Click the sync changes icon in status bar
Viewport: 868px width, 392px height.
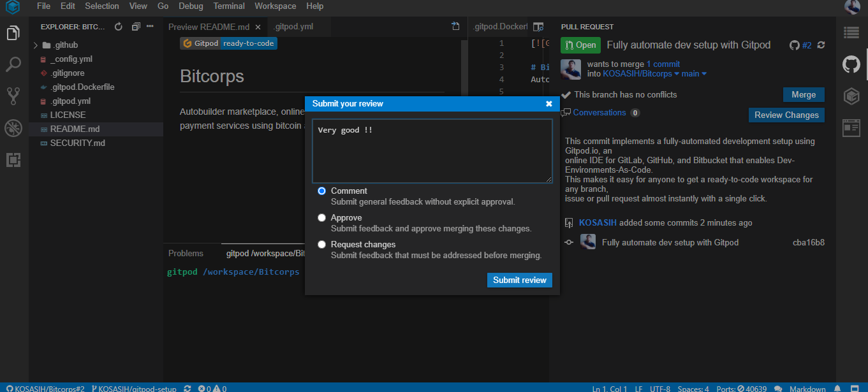(188, 388)
